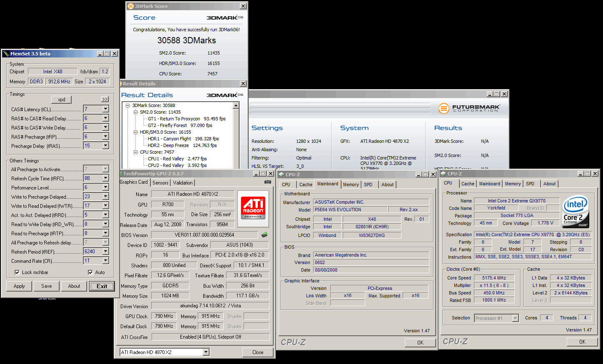
Task: Click the CPU-Z Mainboard window title icon
Action: tap(281, 175)
